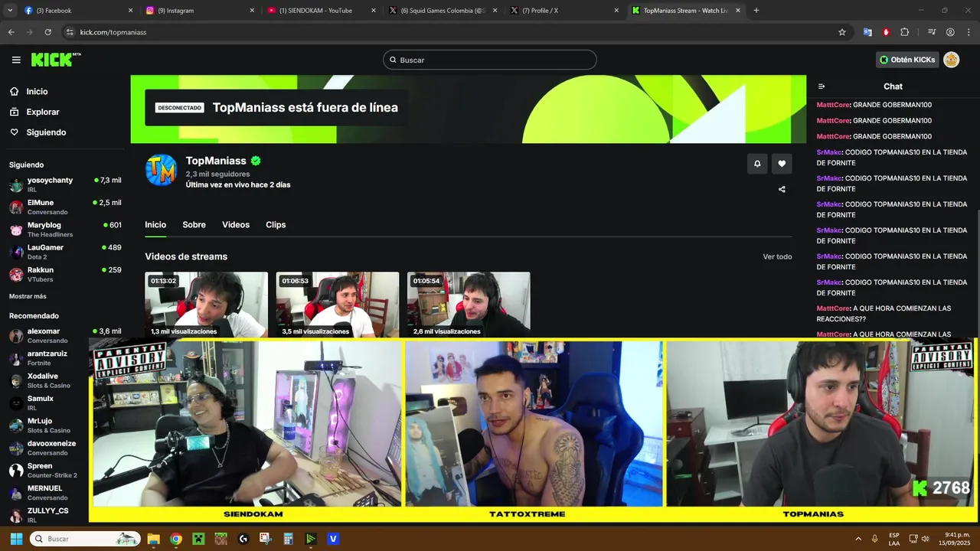Open the Google Translate extension icon
This screenshot has height=551, width=980.
pos(867,32)
